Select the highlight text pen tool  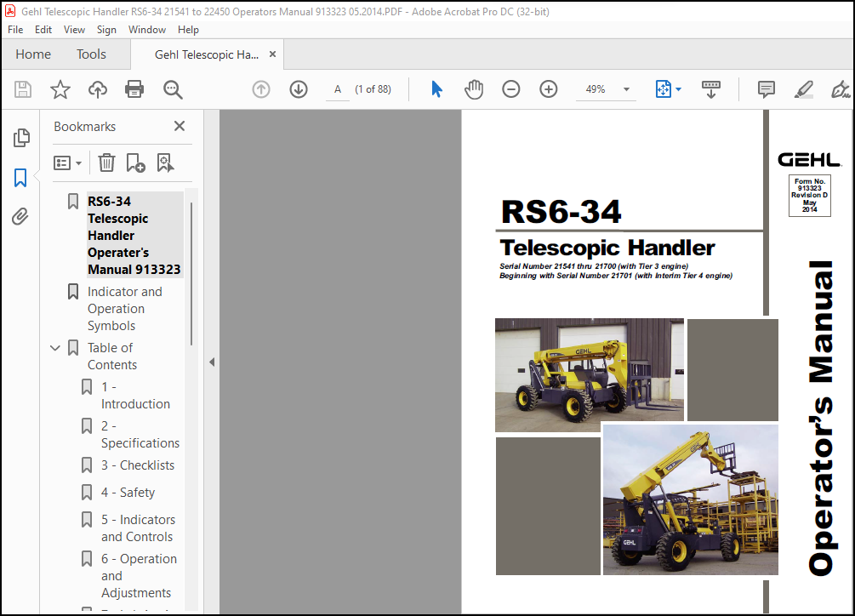804,89
